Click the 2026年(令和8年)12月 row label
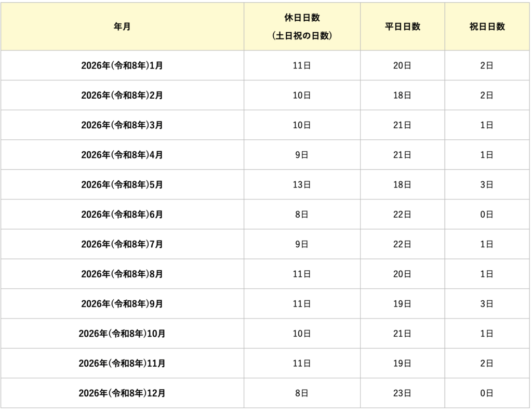This screenshot has width=532, height=412. click(122, 393)
